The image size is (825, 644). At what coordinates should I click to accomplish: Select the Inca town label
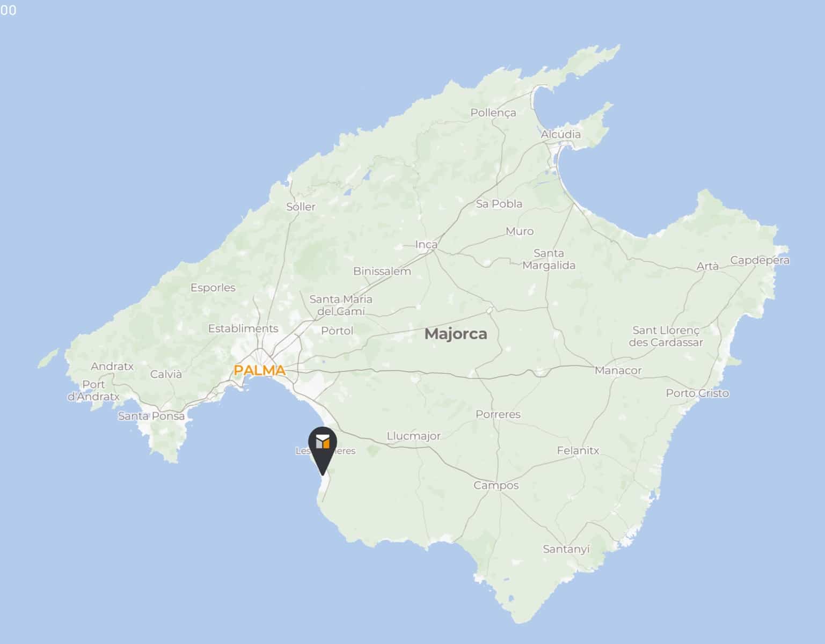[426, 244]
